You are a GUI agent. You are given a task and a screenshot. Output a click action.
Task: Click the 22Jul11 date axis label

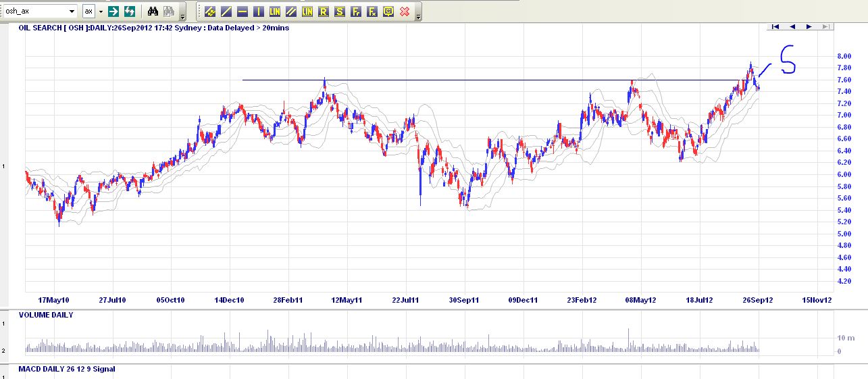(x=406, y=300)
